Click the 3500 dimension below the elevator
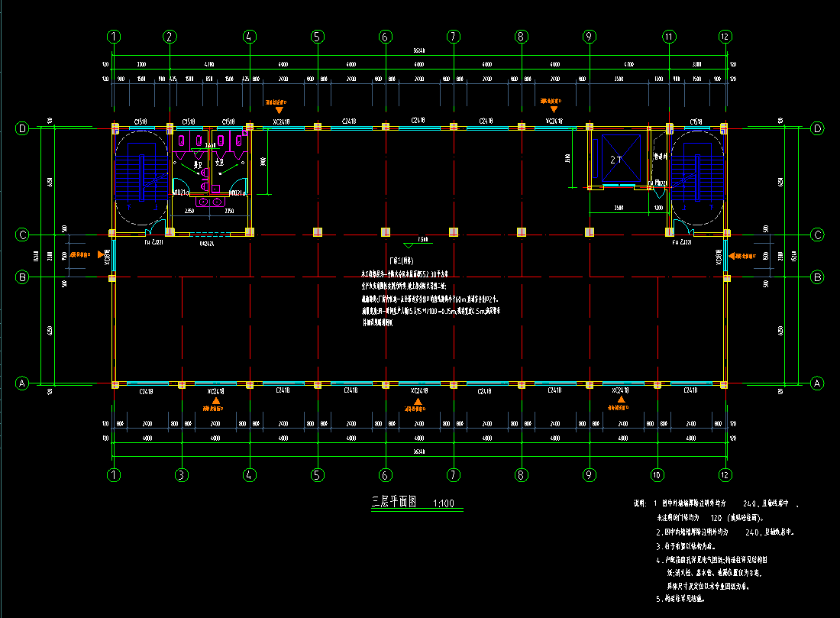 [x=617, y=207]
